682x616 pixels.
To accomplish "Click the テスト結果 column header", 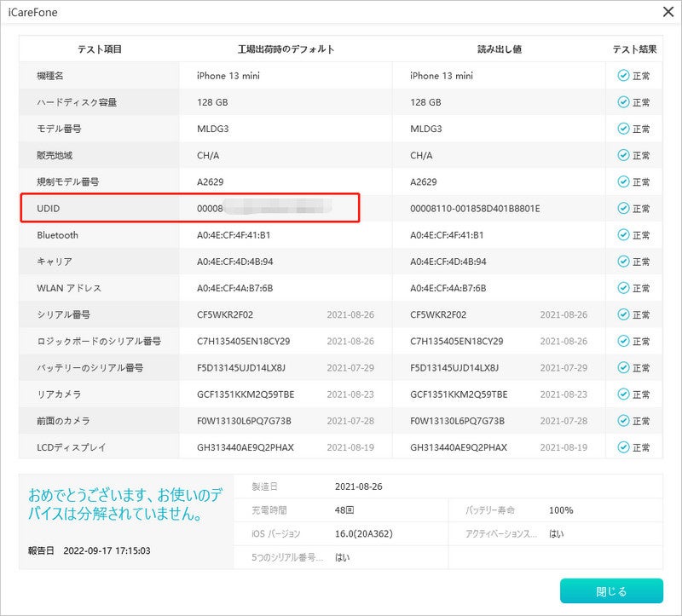I will coord(634,49).
